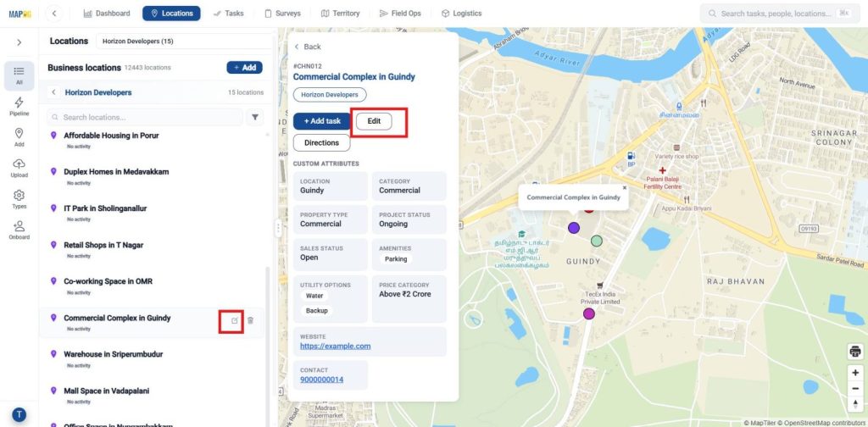
Task: Open the https://example.com website link
Action: click(x=336, y=347)
